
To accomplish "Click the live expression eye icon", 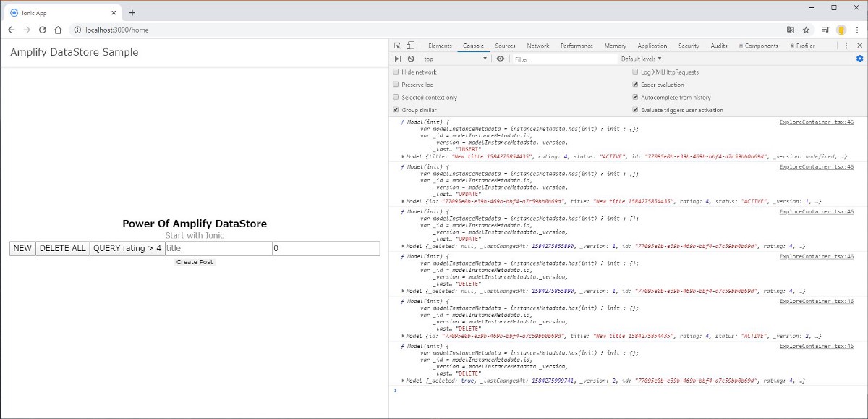I will 501,59.
